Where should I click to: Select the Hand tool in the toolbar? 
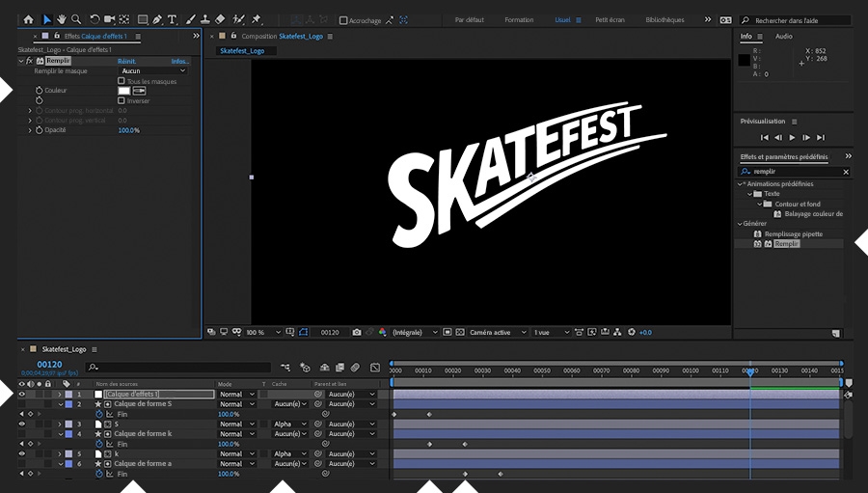[x=62, y=19]
